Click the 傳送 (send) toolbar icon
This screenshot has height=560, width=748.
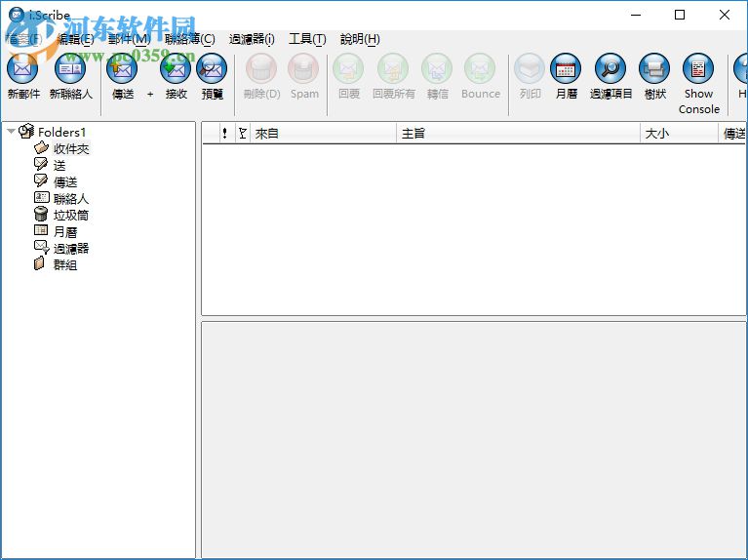coord(122,69)
